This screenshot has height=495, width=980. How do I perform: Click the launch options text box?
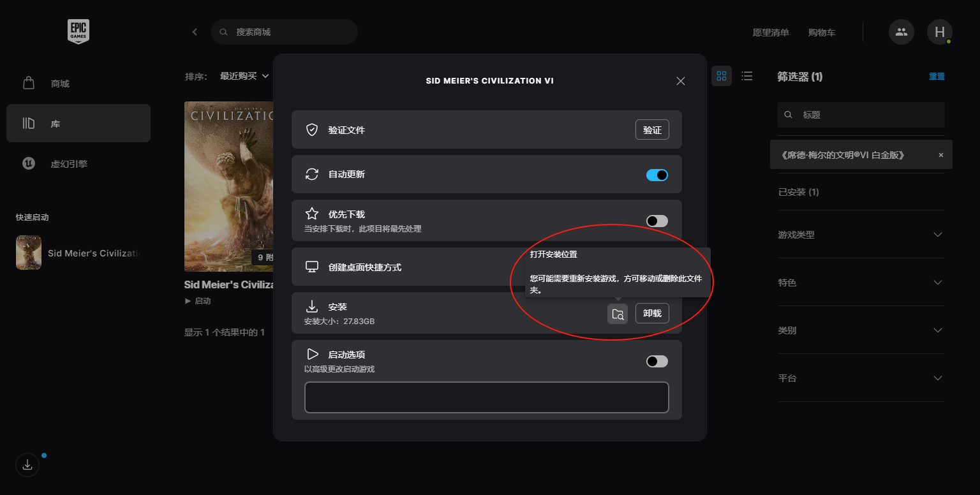[x=487, y=397]
